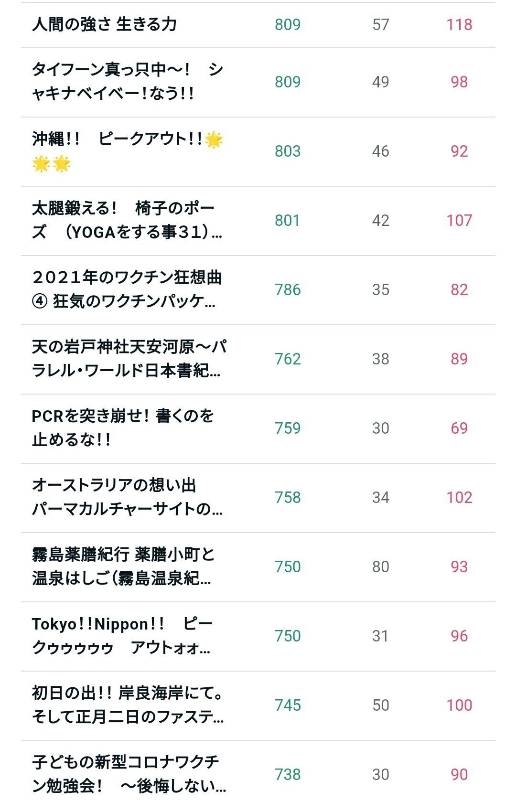Select view count 803

tap(288, 151)
